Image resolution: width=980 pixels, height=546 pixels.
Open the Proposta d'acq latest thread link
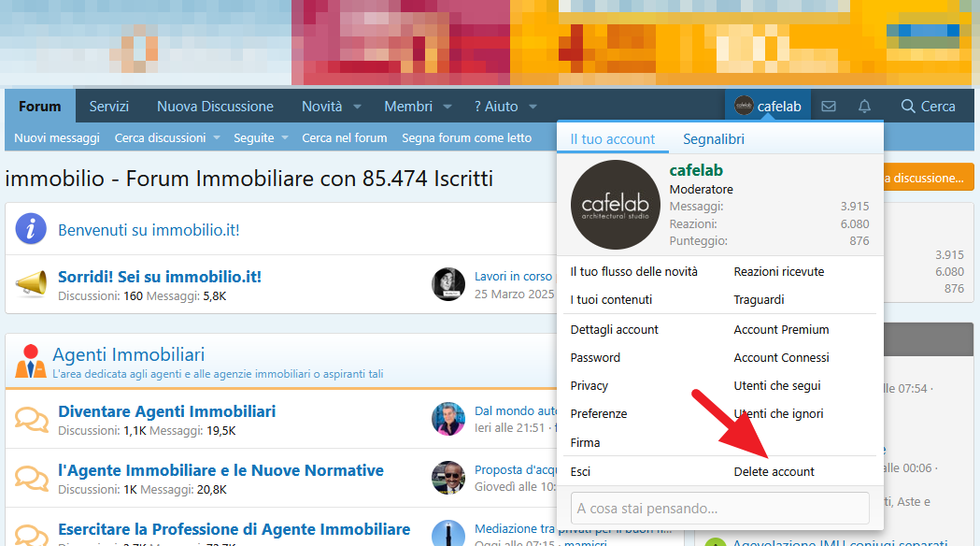pos(516,469)
